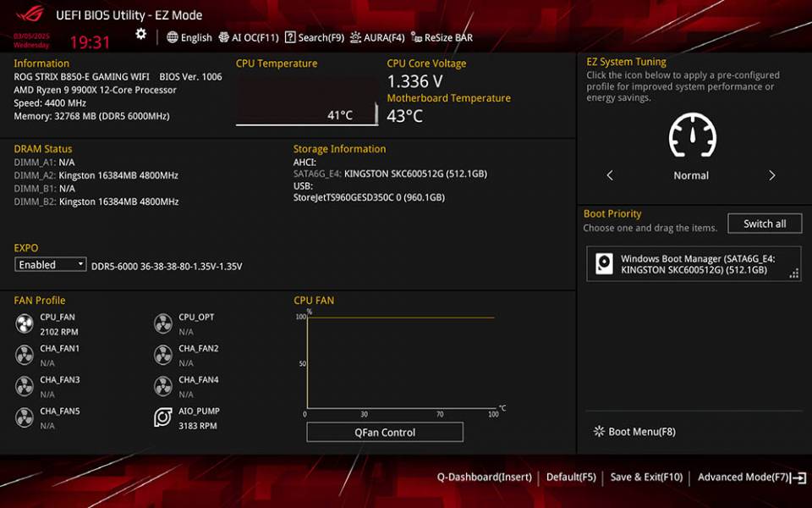Screen dimensions: 812x508
Task: Switch to Advanced Mode(F7)
Action: coord(743,477)
